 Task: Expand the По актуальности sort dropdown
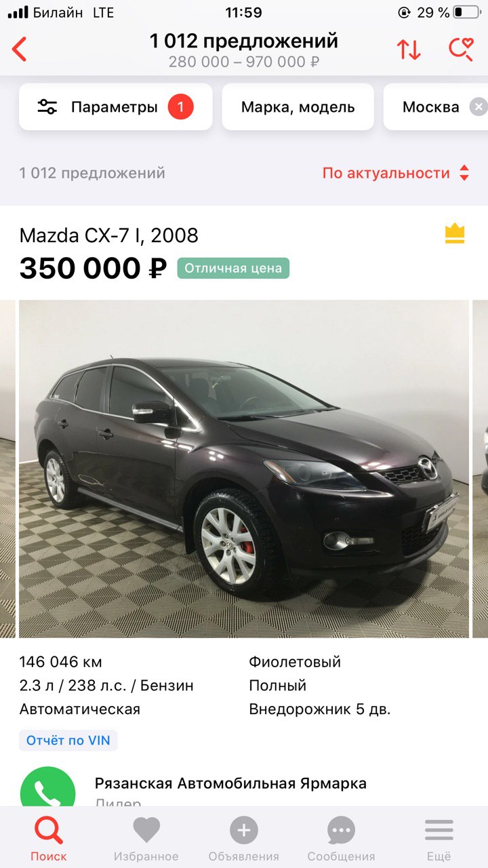point(396,173)
